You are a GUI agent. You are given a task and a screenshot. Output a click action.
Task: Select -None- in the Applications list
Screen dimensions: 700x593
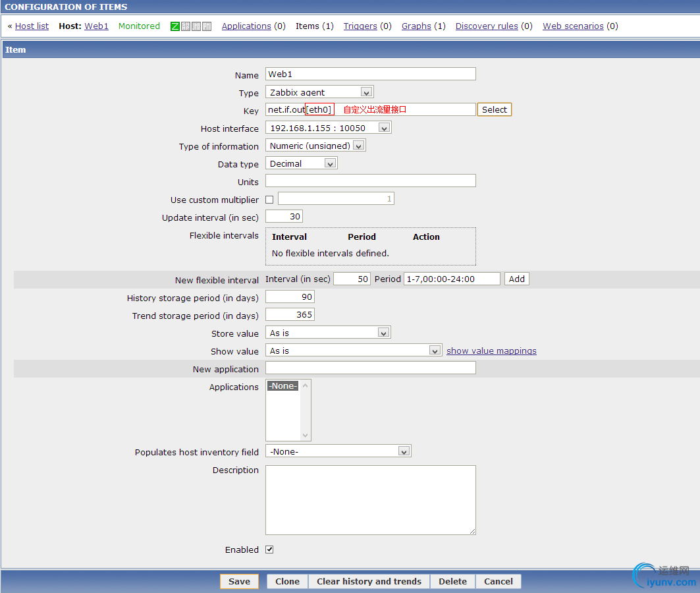(x=283, y=386)
